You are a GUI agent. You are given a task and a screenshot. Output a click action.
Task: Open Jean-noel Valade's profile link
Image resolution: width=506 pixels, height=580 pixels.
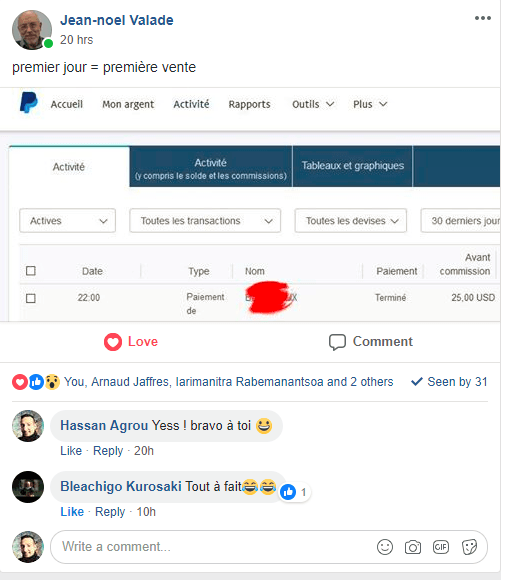tap(117, 20)
